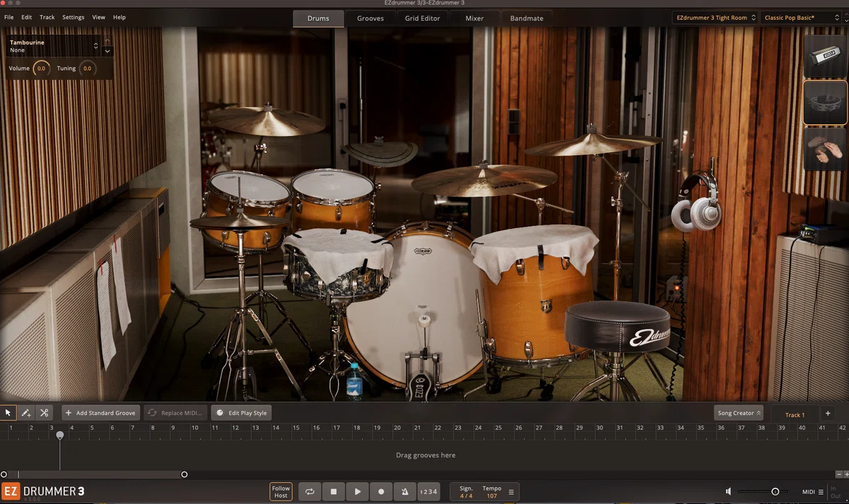Open the Settings menu
Viewport: 849px width, 504px height.
point(73,17)
